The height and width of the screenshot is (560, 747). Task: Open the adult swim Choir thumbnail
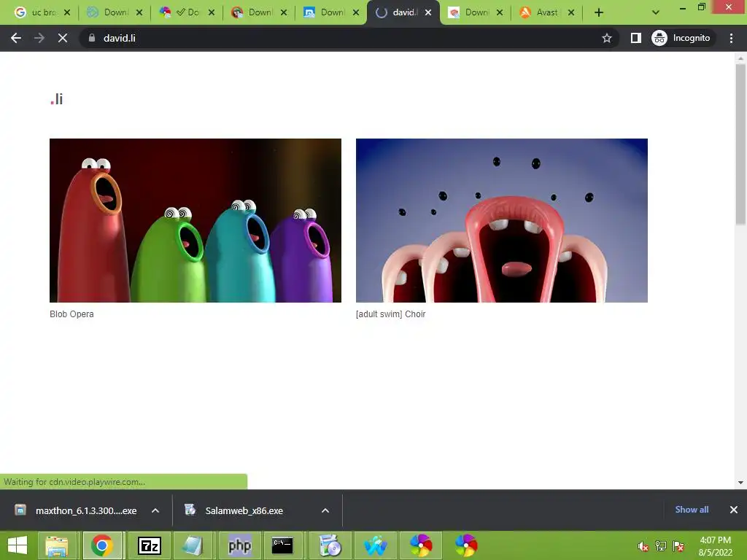click(x=502, y=220)
